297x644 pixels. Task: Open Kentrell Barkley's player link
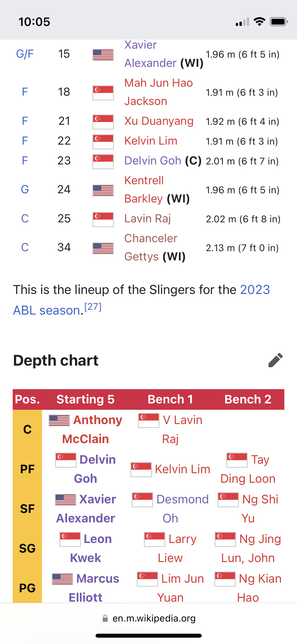click(x=144, y=190)
